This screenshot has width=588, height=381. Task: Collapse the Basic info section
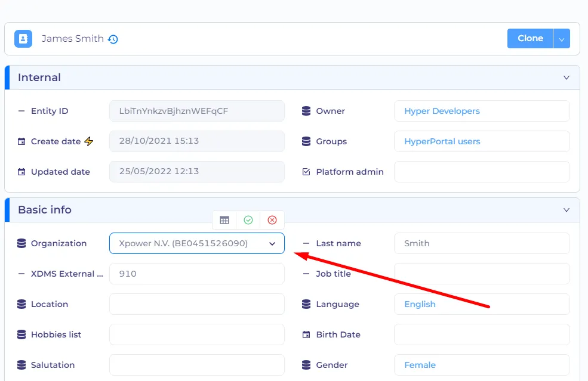pyautogui.click(x=567, y=210)
